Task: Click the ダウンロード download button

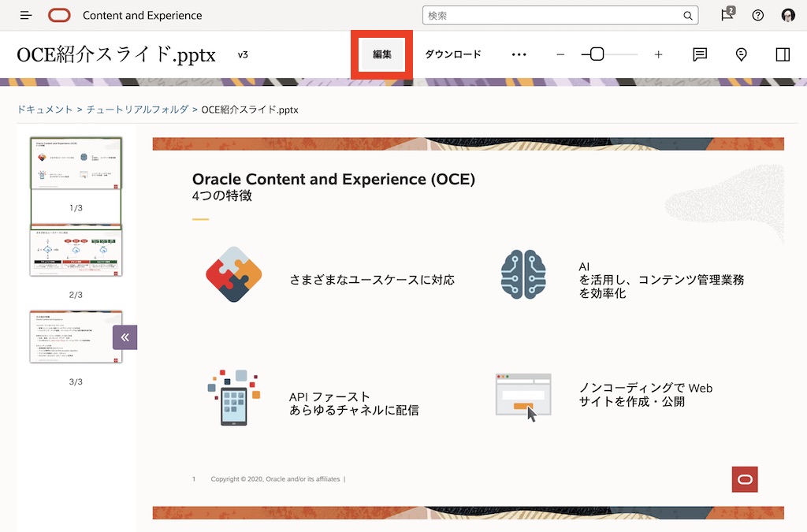Action: pyautogui.click(x=453, y=54)
